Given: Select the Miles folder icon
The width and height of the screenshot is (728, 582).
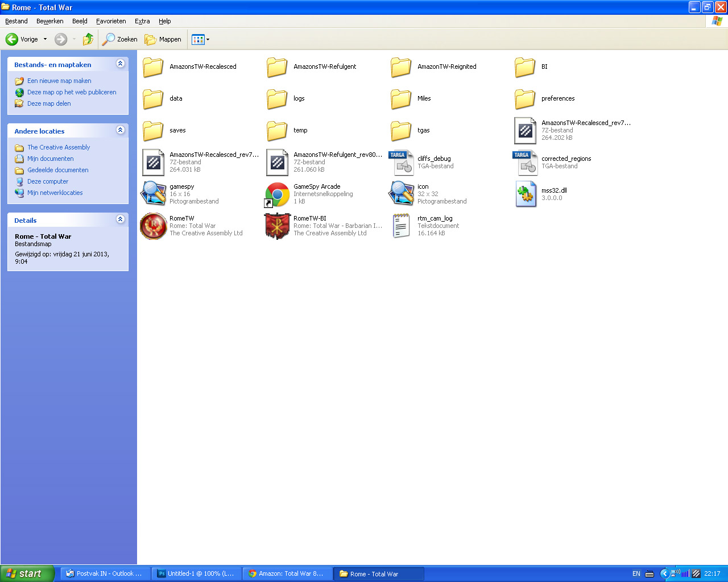Looking at the screenshot, I should (x=402, y=99).
